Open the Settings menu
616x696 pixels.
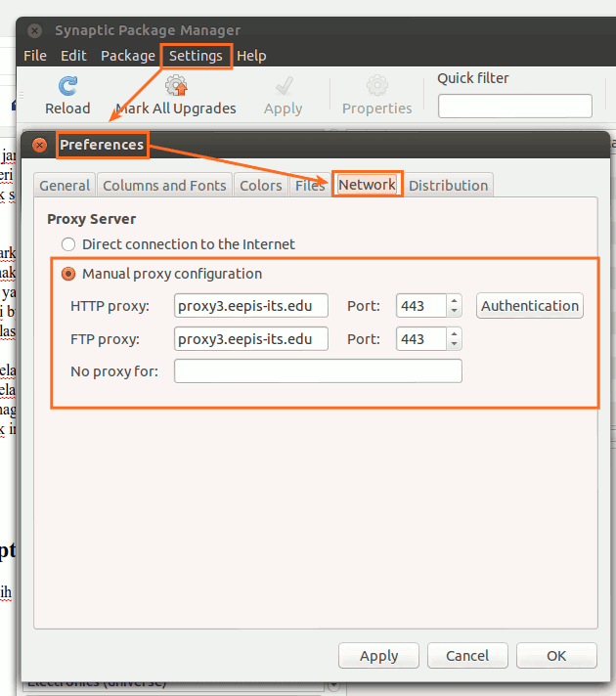pyautogui.click(x=196, y=56)
